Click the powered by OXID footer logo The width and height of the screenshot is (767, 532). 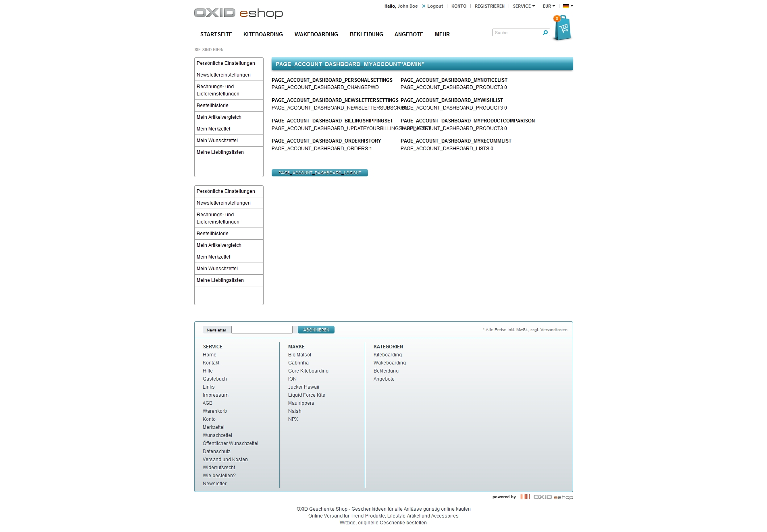click(x=553, y=497)
